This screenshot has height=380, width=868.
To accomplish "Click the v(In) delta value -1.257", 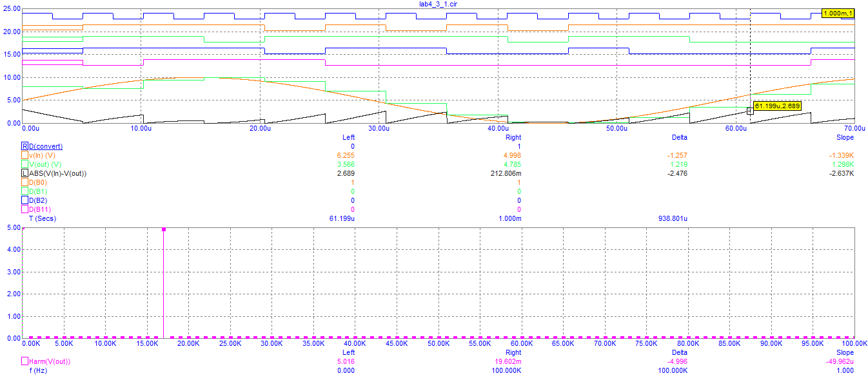I will point(678,155).
